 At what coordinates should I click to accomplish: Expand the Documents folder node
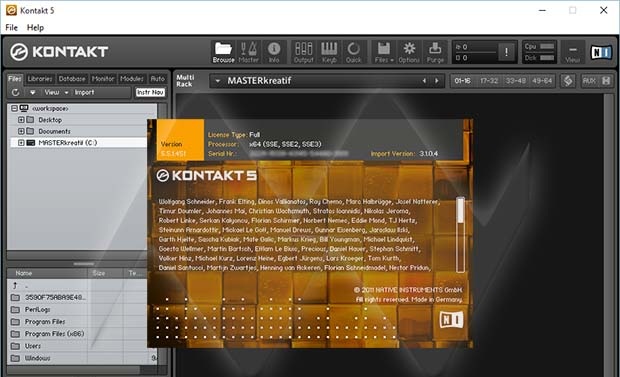[21, 131]
